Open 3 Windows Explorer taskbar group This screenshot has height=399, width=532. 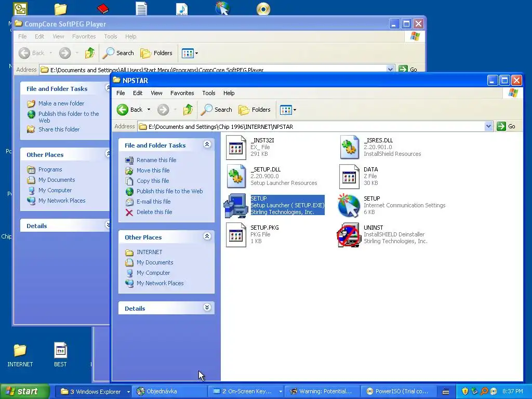(x=93, y=392)
